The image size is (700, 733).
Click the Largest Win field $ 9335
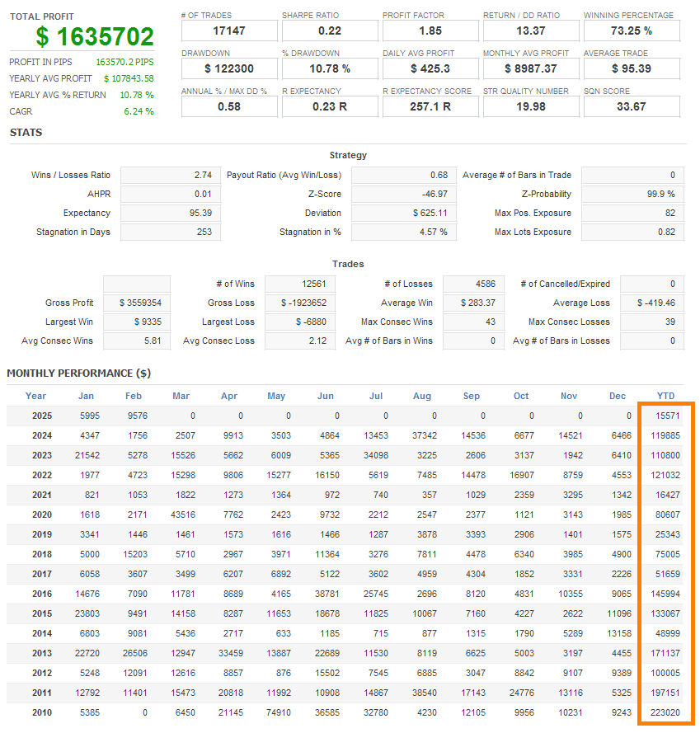(137, 322)
